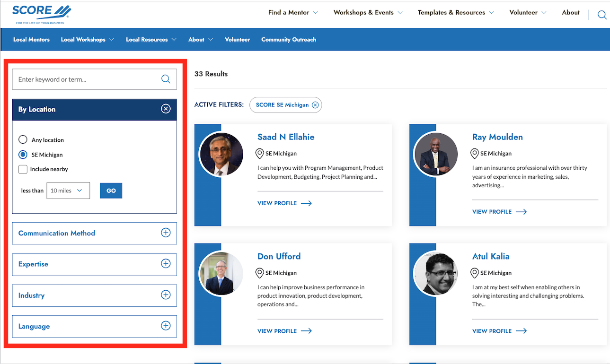
Task: Check the Include nearby checkbox
Action: tap(23, 169)
